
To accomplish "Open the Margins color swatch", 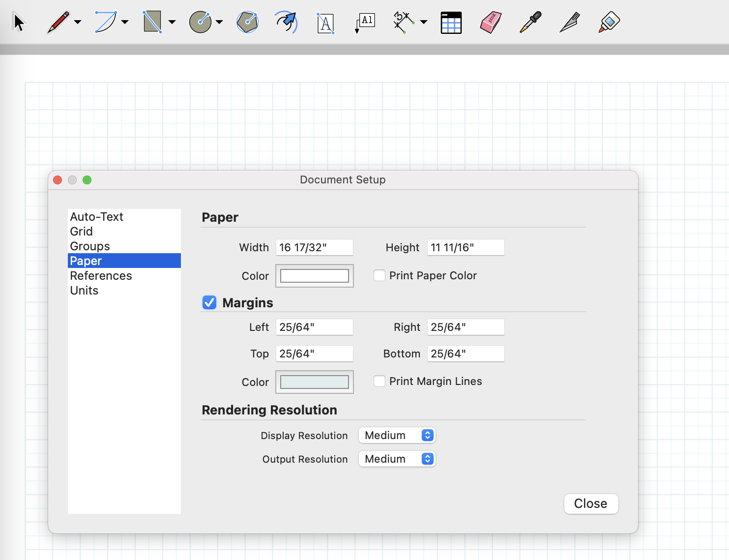I will coord(315,382).
